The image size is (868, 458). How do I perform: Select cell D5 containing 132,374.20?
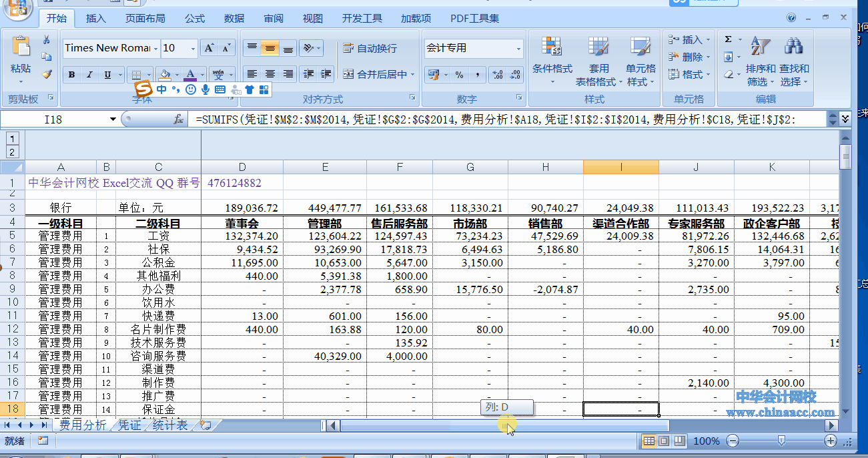click(242, 236)
